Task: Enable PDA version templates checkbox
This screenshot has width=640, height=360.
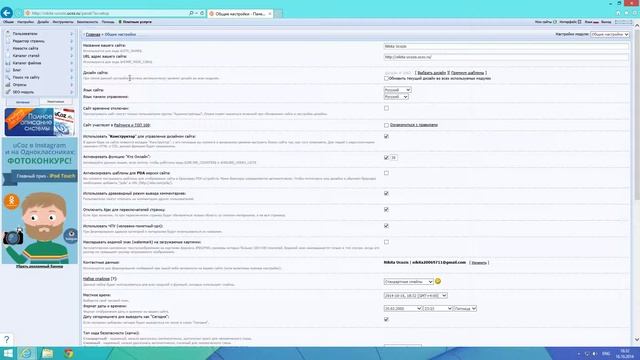Action: (386, 173)
